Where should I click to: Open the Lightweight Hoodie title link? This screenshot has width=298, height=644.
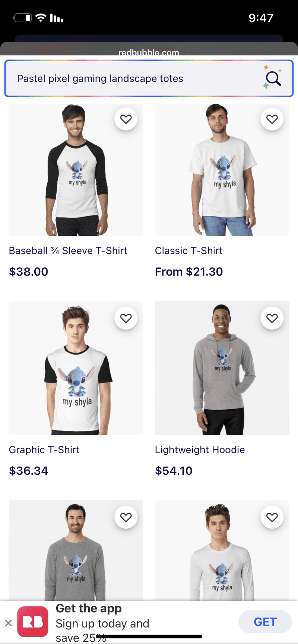[x=200, y=450]
